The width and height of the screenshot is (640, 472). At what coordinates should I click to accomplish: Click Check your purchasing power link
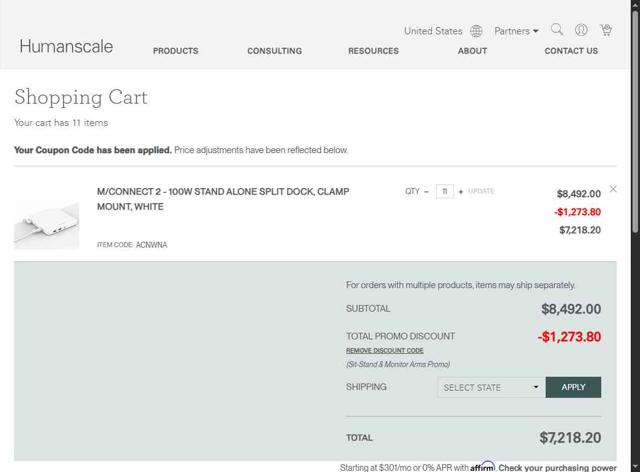(x=557, y=468)
